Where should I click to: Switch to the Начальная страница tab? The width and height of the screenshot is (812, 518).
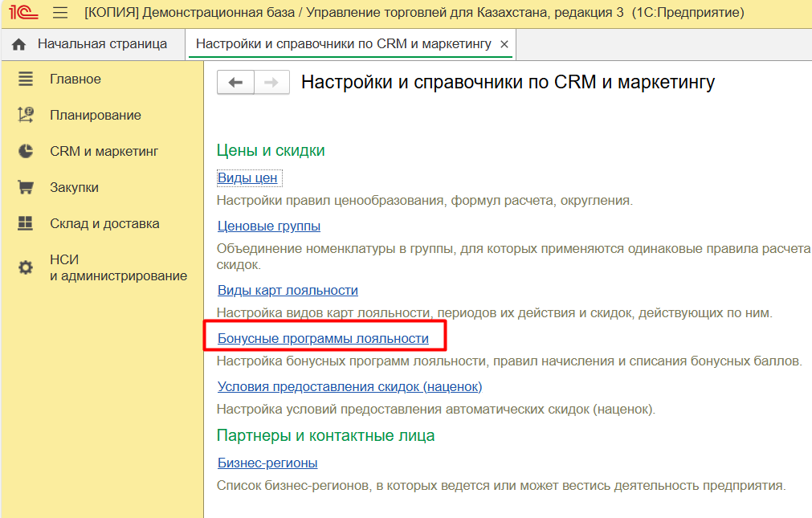coord(102,44)
